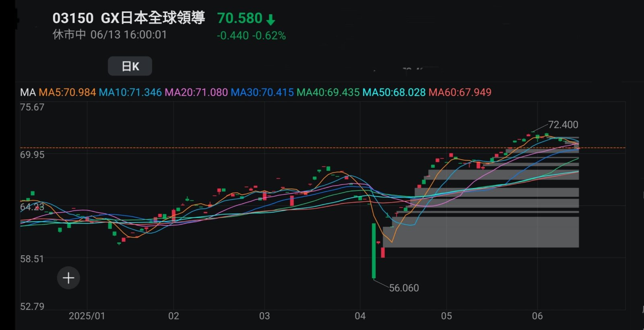Click stock name GX日本全球領導
The image size is (644, 330).
(153, 18)
